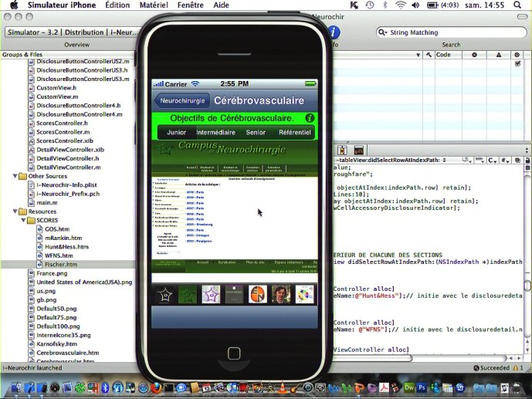The width and height of the screenshot is (532, 399).
Task: Open the Info button in Xcode toolbar
Action: point(334,32)
